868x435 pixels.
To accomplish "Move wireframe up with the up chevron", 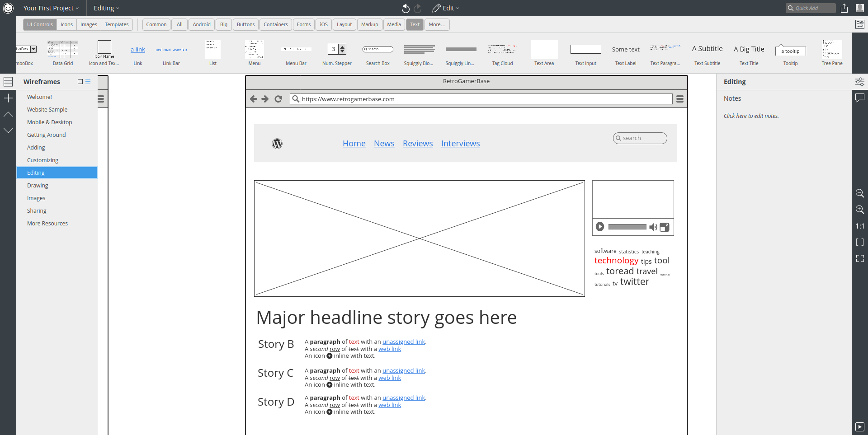I will 8,114.
